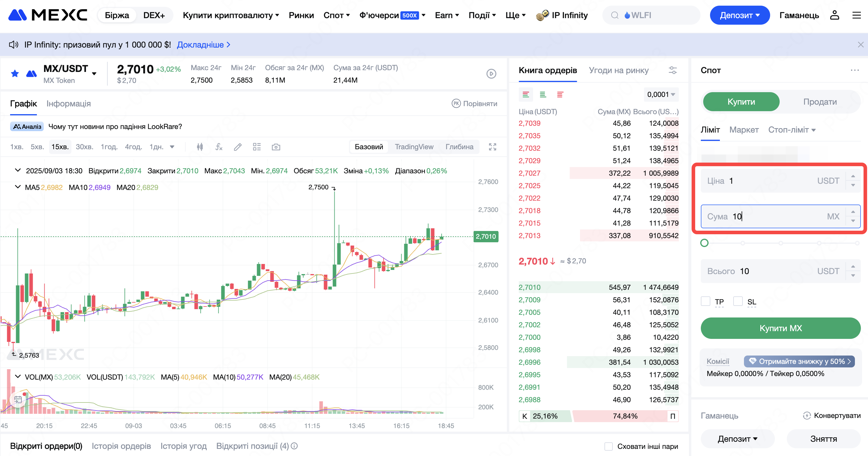Select the pencil drawing tool icon
Image resolution: width=868 pixels, height=456 pixels.
(x=238, y=147)
